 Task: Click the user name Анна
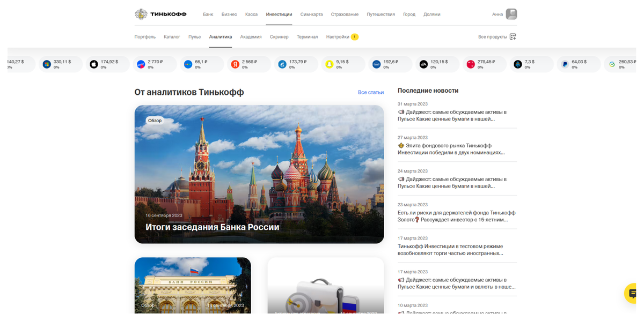[x=497, y=14]
